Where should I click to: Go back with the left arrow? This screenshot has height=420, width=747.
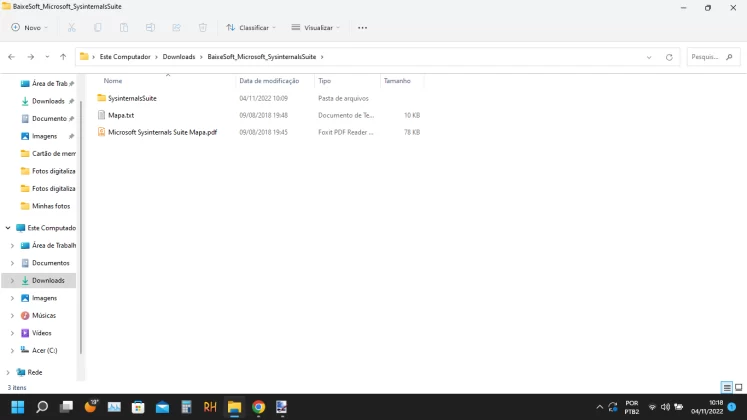pos(11,57)
